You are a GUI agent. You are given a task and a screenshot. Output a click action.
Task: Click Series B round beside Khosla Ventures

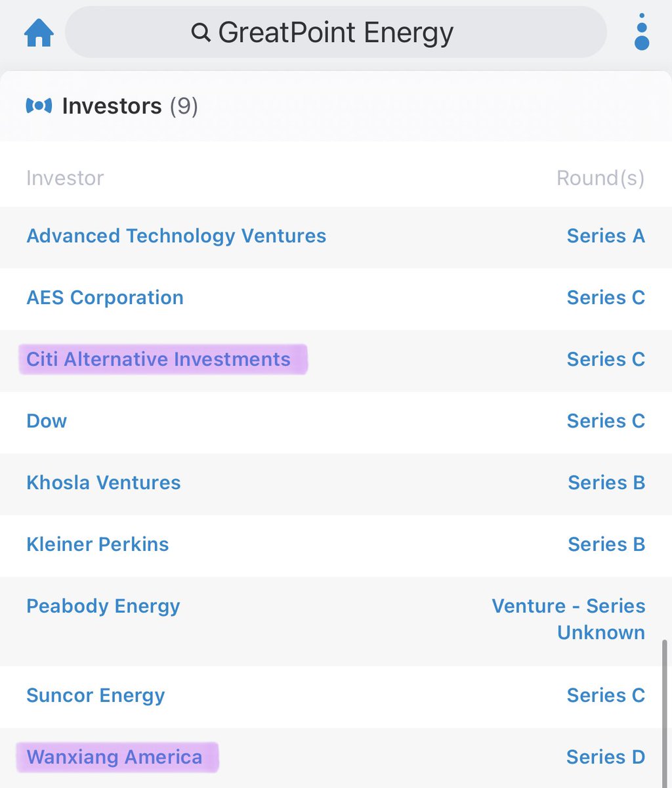[606, 483]
